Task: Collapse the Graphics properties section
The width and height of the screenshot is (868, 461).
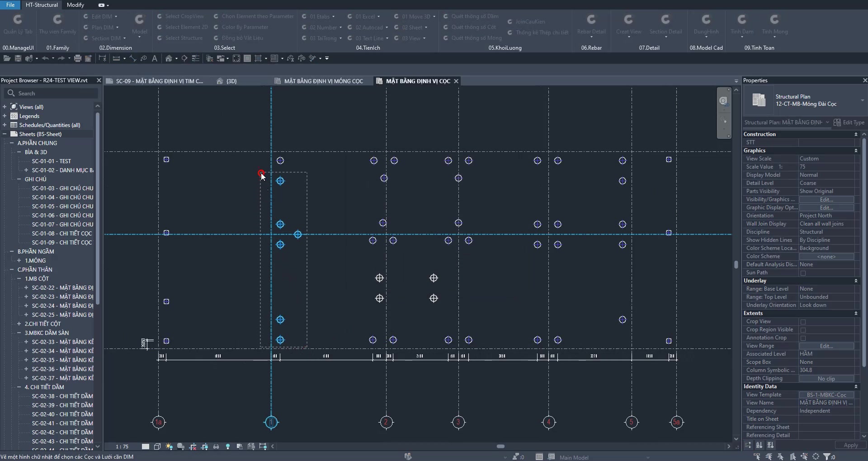Action: click(x=856, y=151)
